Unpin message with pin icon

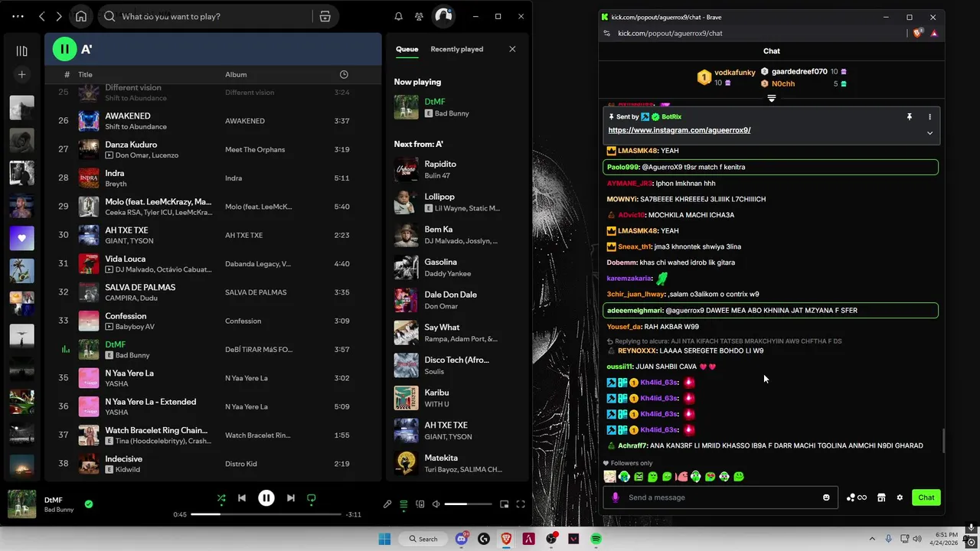[x=909, y=117]
